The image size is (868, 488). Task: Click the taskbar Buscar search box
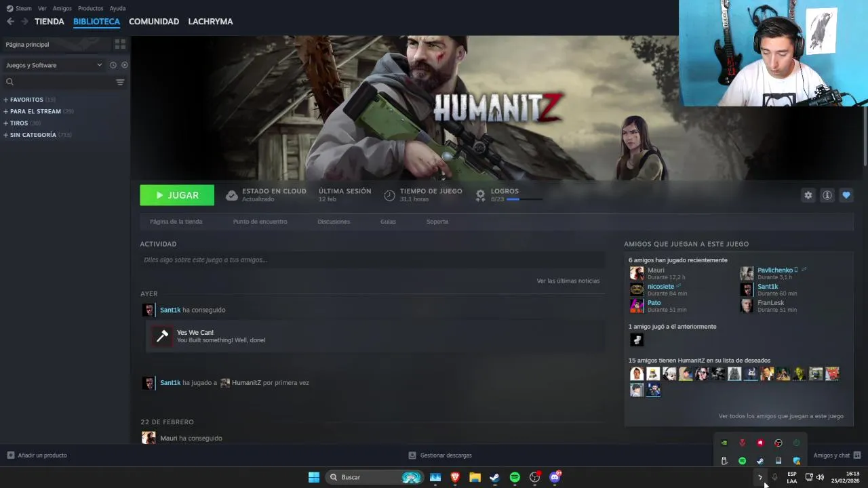375,477
